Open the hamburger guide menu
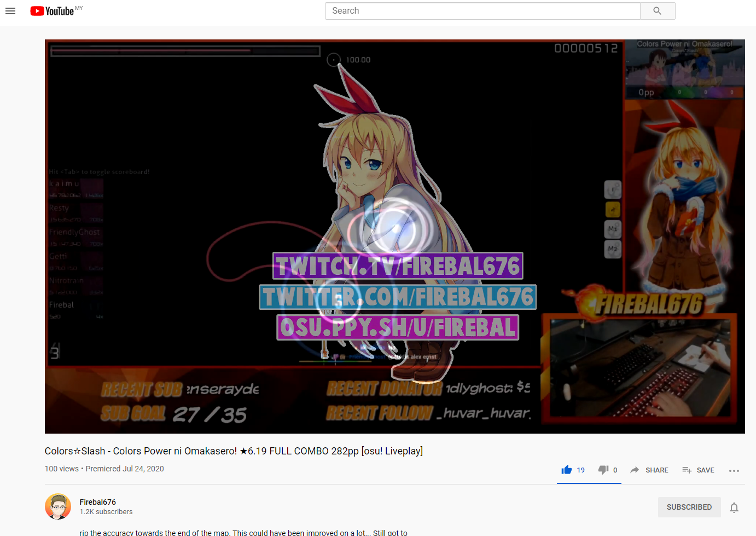 [x=10, y=11]
